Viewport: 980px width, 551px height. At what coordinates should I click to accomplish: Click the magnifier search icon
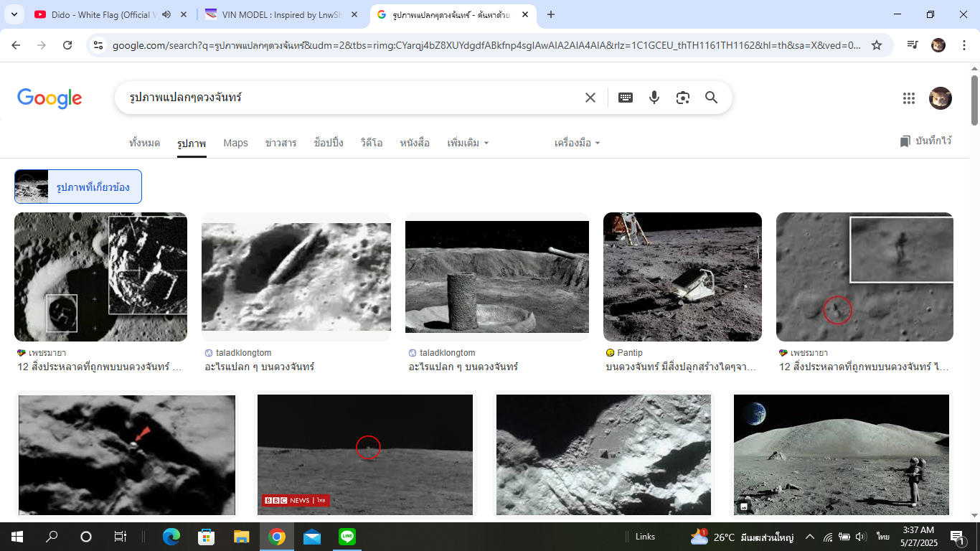pos(711,98)
